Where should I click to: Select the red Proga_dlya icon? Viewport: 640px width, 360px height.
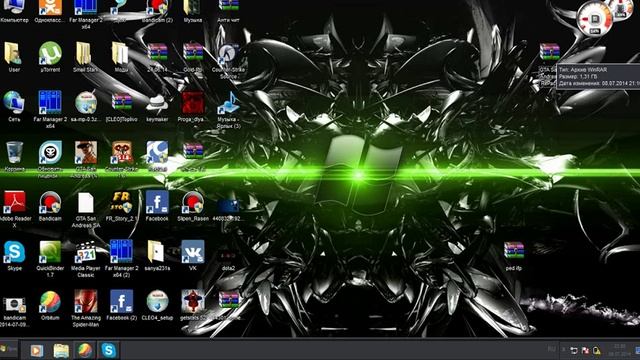[x=193, y=102]
